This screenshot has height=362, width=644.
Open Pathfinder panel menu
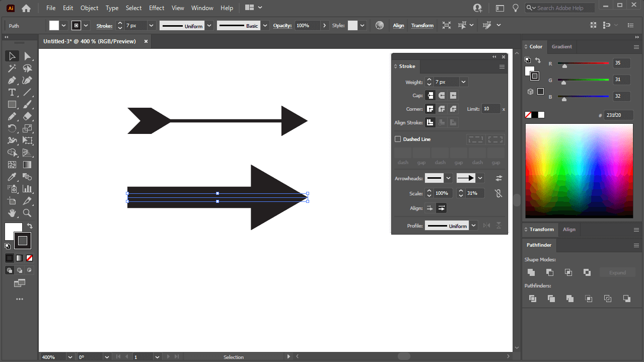click(x=636, y=245)
